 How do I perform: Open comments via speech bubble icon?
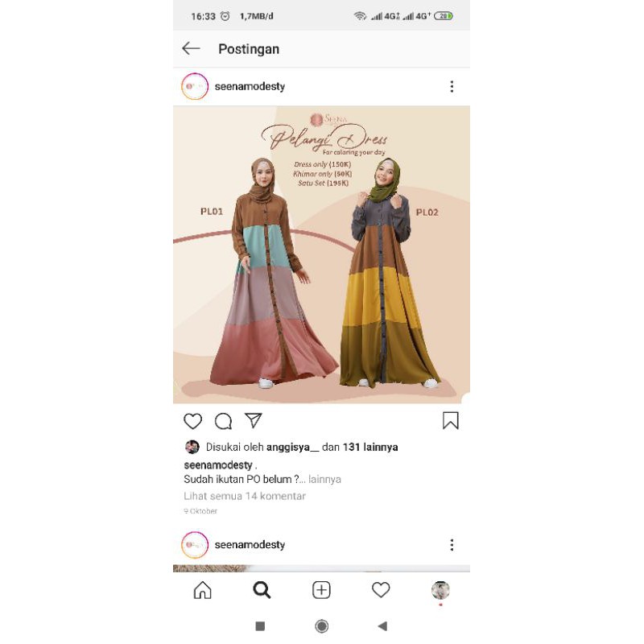[224, 421]
